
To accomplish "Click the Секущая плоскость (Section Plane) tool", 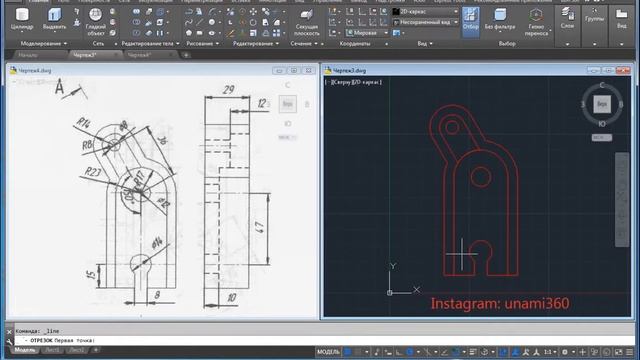I will [x=307, y=22].
